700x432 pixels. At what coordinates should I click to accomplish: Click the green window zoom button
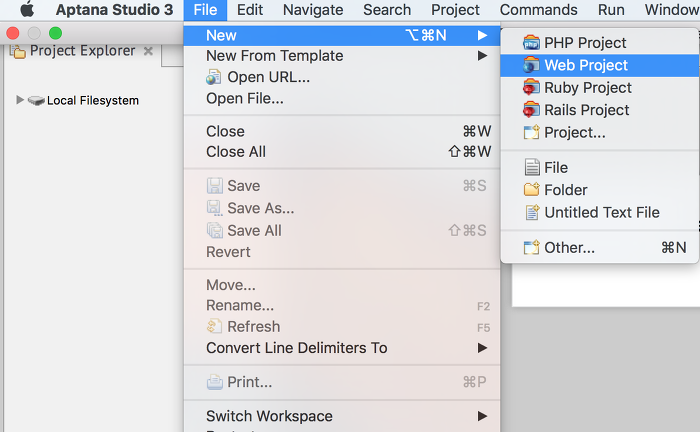pos(56,33)
